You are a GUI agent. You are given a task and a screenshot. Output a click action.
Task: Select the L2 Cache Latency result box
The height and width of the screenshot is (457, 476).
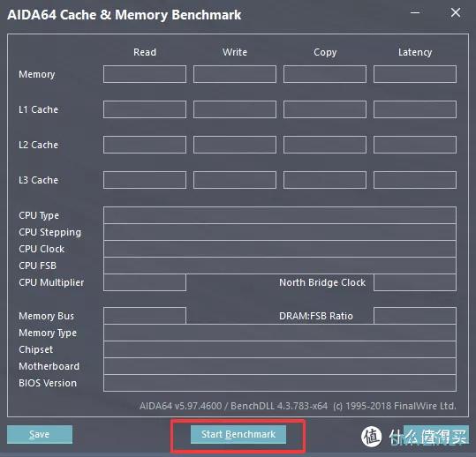[415, 145]
